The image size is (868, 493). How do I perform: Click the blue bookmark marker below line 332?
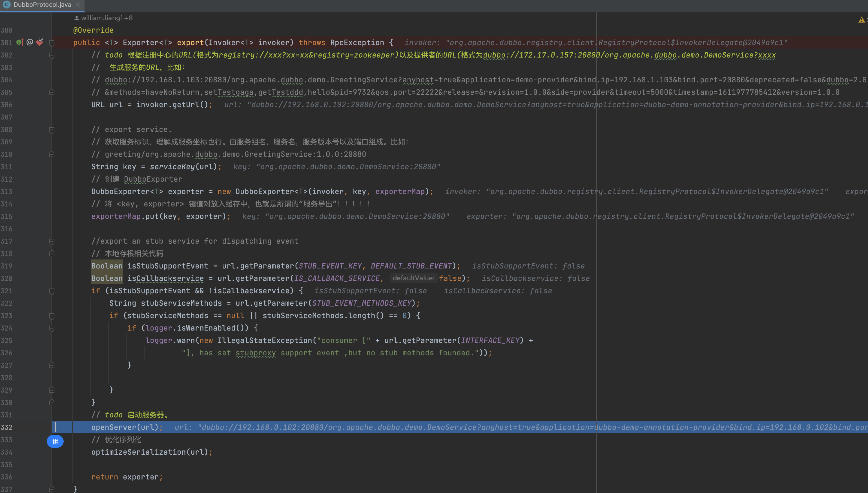55,442
